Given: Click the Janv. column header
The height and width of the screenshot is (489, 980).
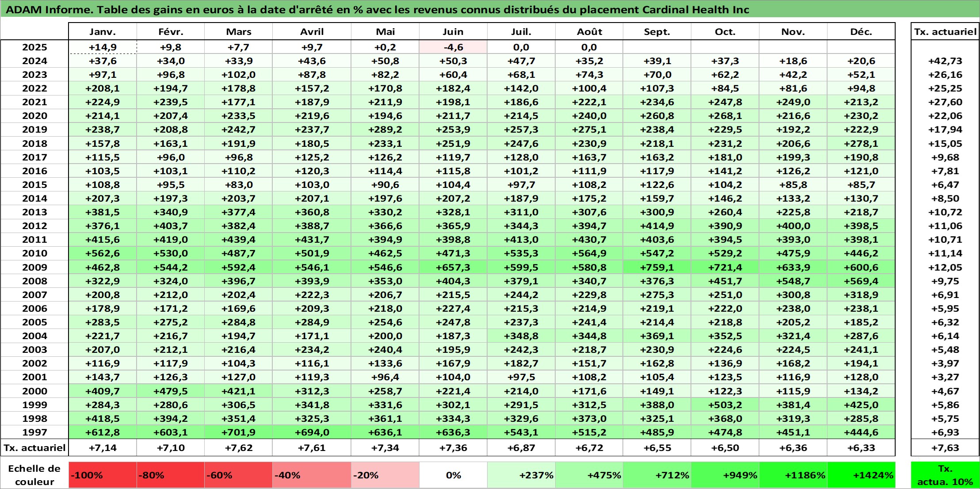Looking at the screenshot, I should tap(103, 32).
